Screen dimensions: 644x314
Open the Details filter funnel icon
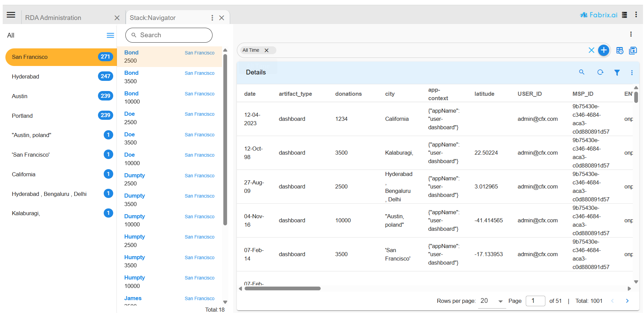click(x=617, y=72)
